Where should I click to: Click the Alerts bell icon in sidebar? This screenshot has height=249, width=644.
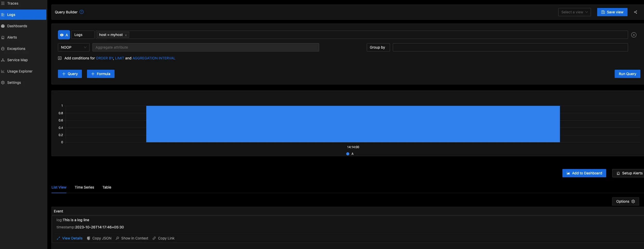[x=3, y=37]
